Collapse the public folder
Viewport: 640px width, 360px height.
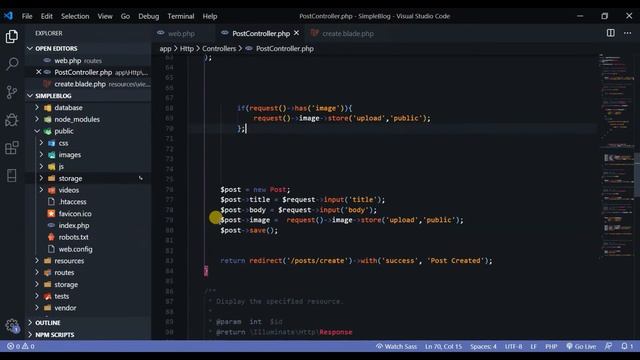coord(64,131)
